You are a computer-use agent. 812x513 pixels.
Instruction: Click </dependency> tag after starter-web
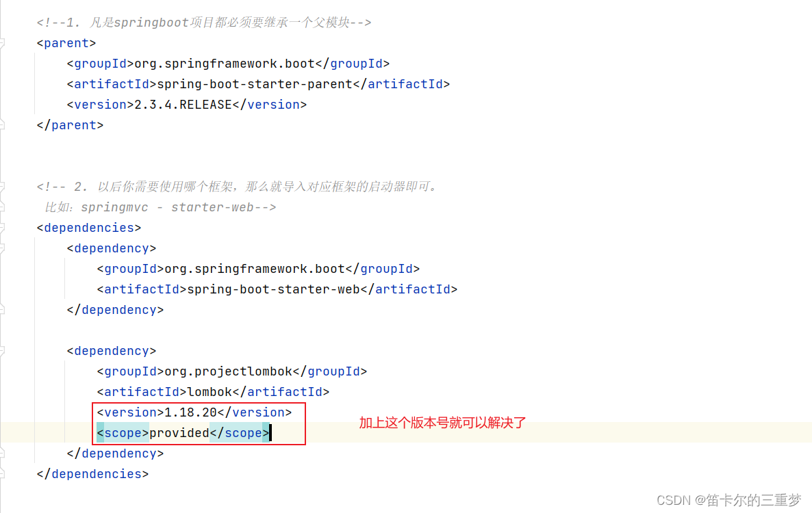[x=115, y=310]
